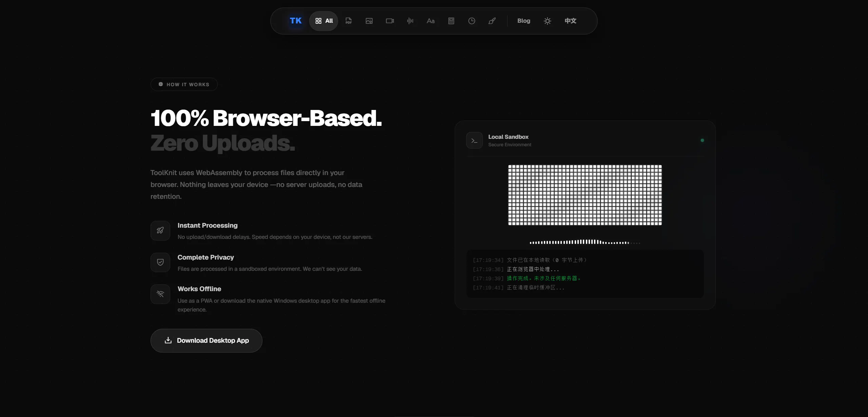
Task: Click the "Zero Uploads." heading
Action: (223, 143)
